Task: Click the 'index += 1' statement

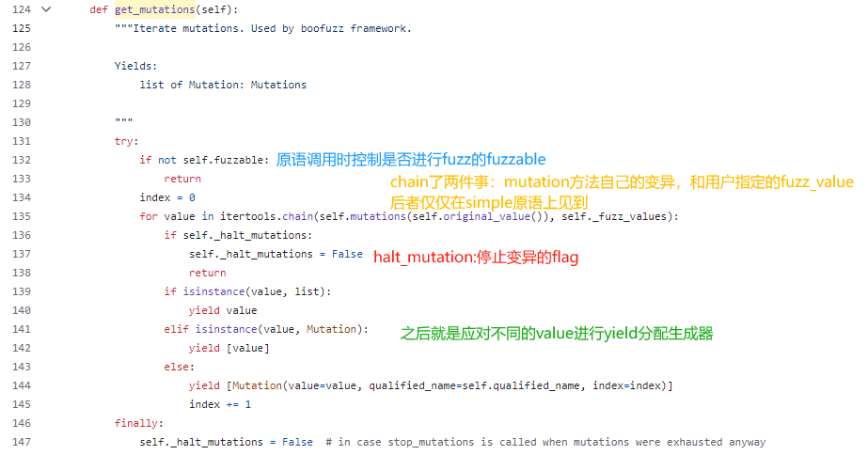Action: [x=219, y=404]
